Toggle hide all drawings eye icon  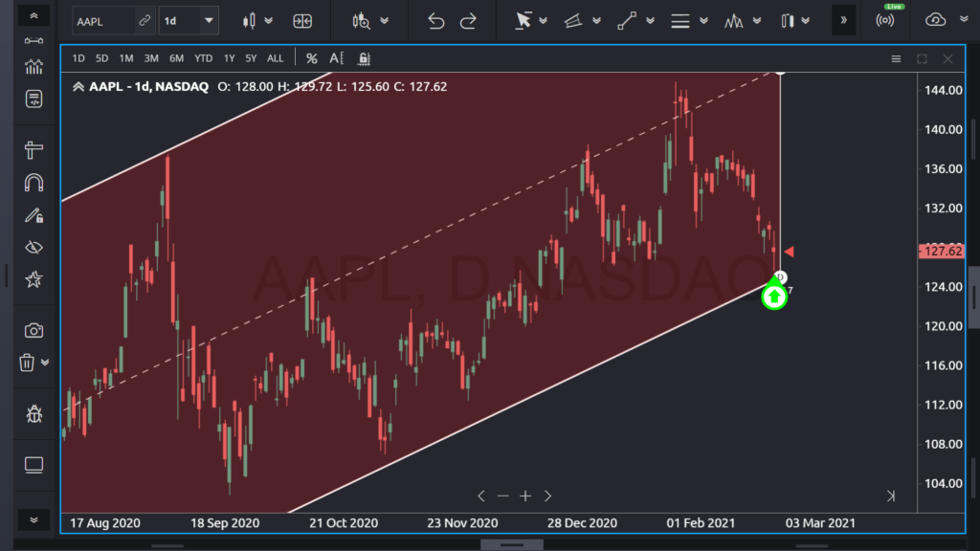pyautogui.click(x=33, y=248)
